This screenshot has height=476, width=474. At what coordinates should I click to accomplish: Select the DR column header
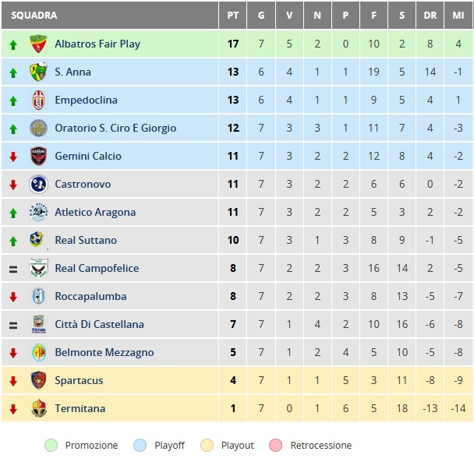point(430,15)
